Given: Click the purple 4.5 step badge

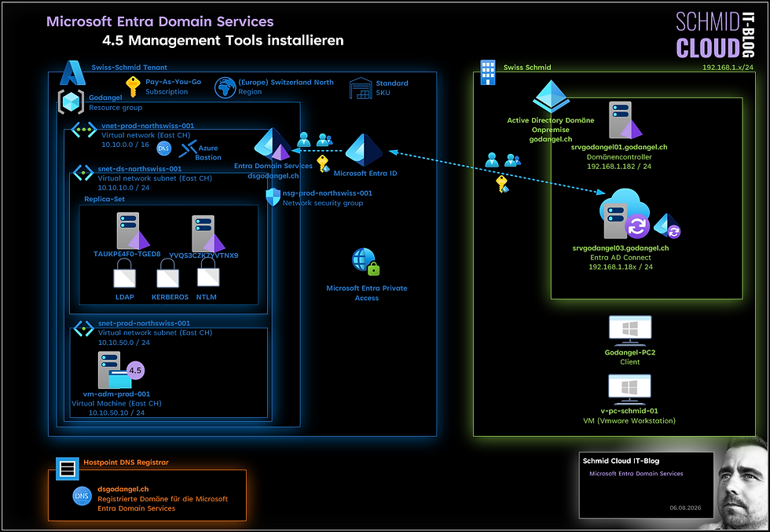Looking at the screenshot, I should coord(135,370).
